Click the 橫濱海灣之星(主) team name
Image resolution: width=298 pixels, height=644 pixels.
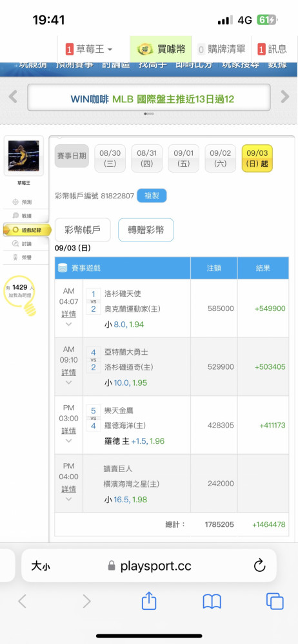pyautogui.click(x=132, y=484)
